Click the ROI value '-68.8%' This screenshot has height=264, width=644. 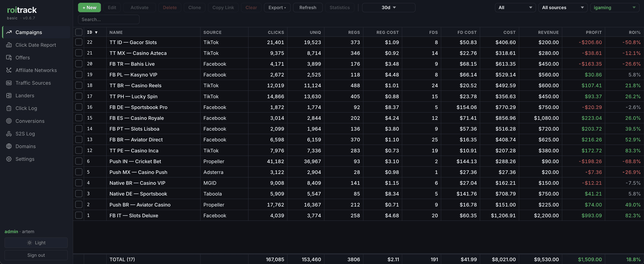632,161
